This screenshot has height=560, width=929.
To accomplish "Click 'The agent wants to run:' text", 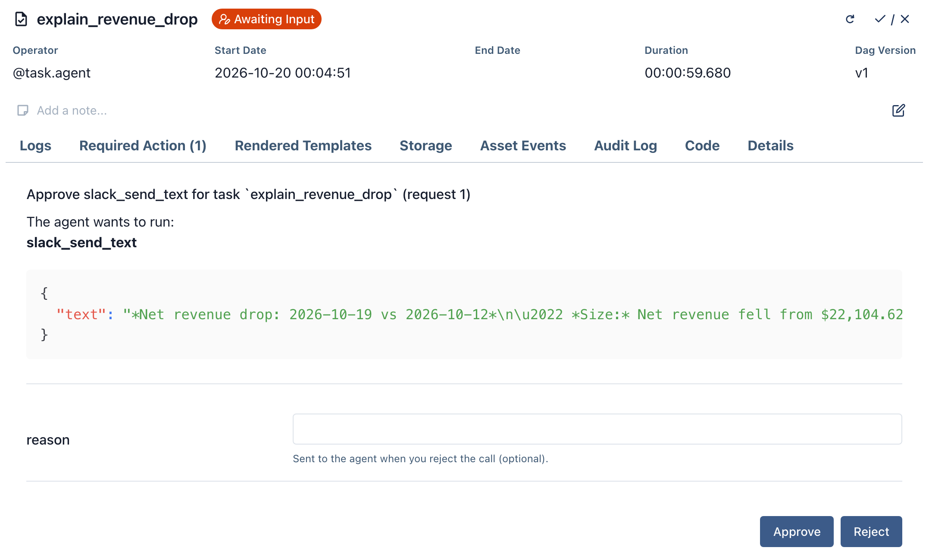I will coord(100,222).
